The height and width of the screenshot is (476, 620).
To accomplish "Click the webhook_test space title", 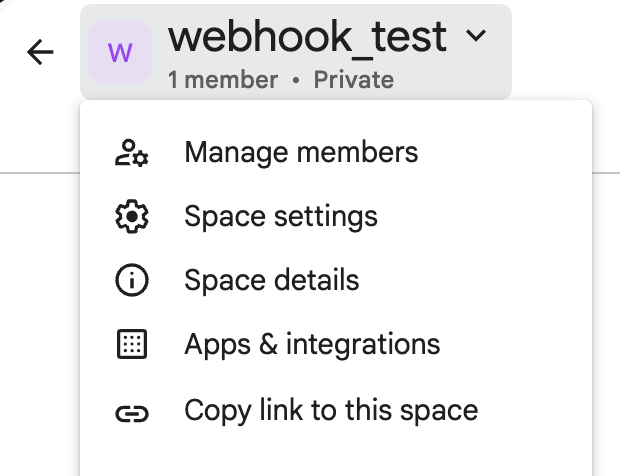I will tap(307, 37).
